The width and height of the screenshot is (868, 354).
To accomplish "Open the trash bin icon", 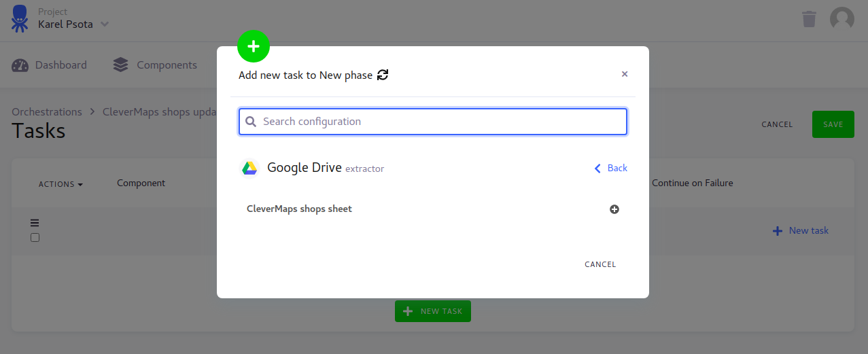I will [x=809, y=18].
